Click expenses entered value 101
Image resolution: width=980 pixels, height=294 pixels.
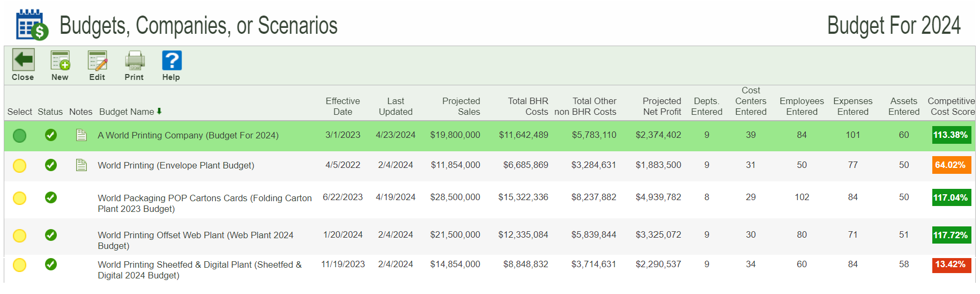coord(853,135)
